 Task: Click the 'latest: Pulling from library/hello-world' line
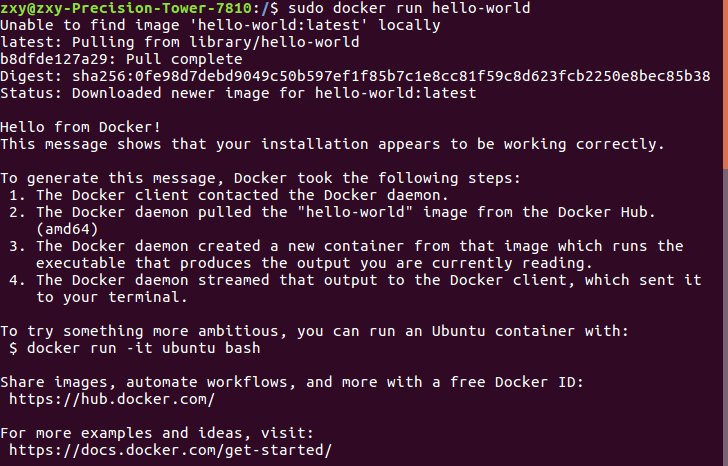[x=180, y=42]
